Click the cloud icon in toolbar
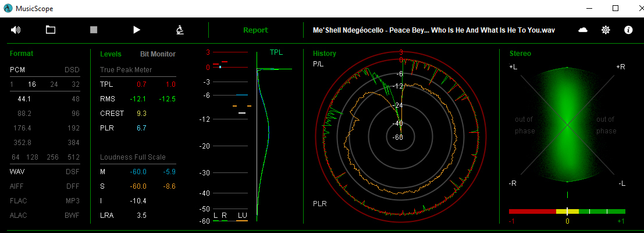 [x=583, y=30]
